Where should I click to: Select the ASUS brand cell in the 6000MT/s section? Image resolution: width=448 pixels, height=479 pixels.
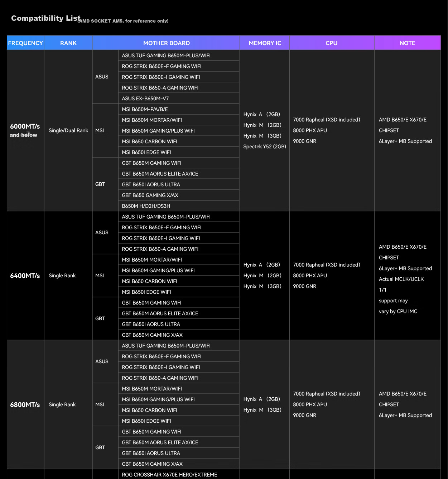tap(105, 77)
